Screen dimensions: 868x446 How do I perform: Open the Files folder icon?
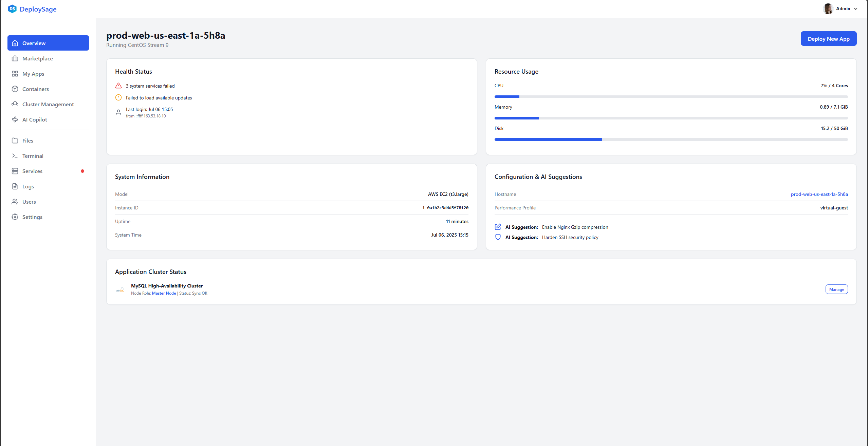click(x=15, y=140)
